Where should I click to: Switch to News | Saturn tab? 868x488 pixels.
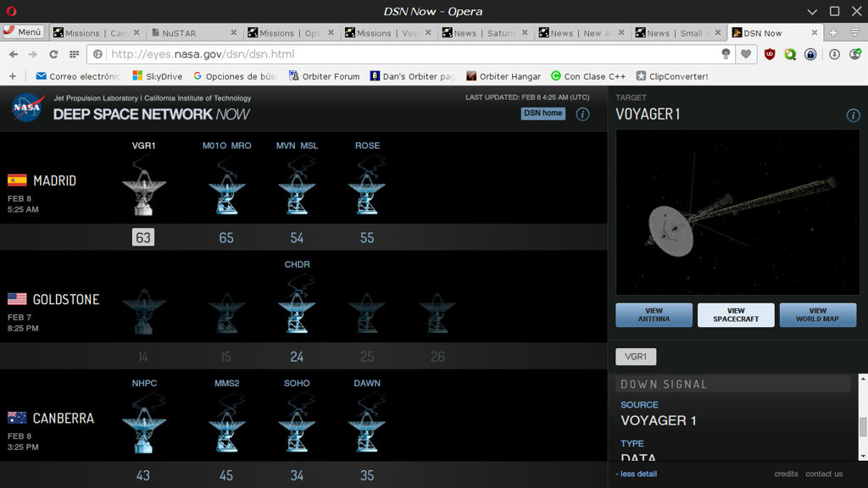486,33
